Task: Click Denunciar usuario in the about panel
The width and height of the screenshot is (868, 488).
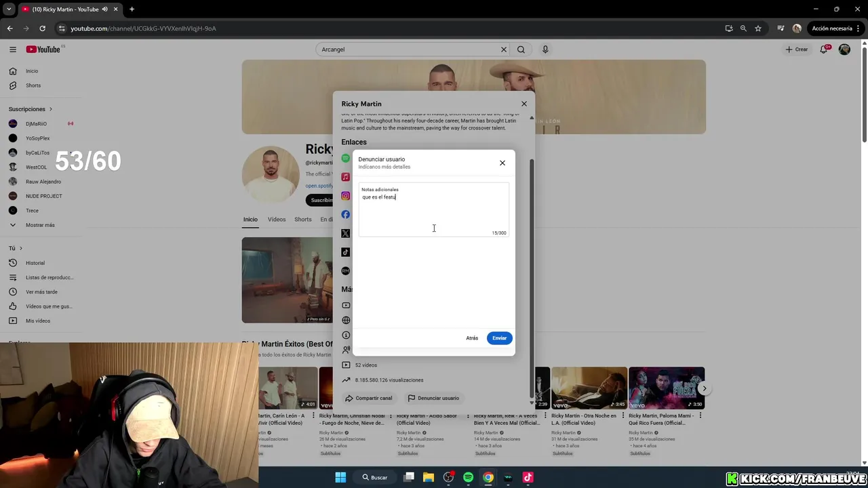Action: [433, 398]
